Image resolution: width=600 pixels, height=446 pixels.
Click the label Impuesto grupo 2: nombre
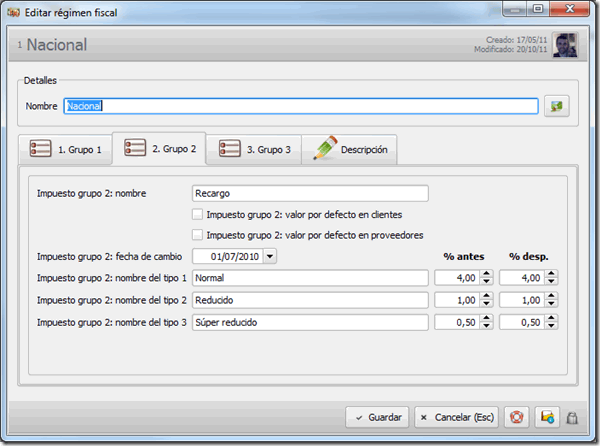pyautogui.click(x=91, y=194)
